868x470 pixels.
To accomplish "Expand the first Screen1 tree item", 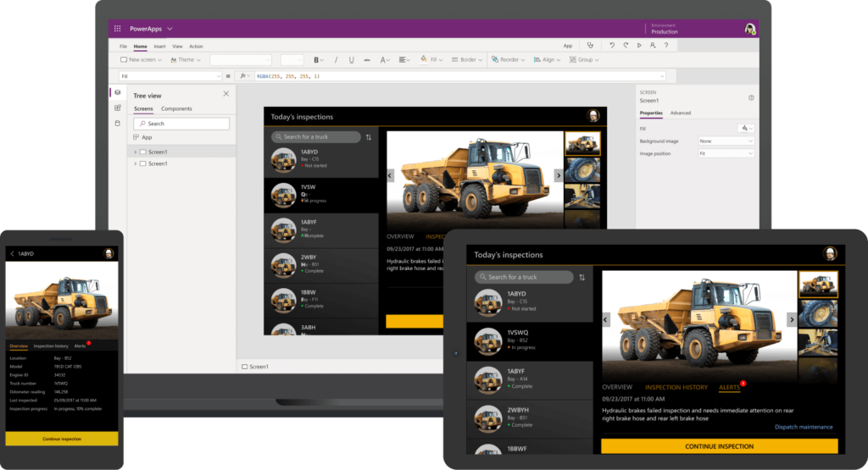I will [135, 152].
